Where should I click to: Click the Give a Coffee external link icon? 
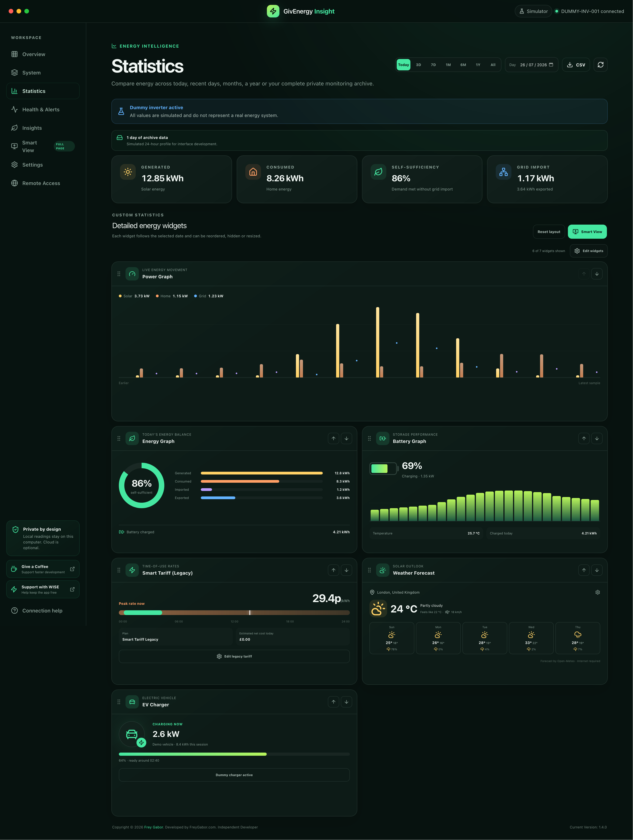[x=72, y=569]
